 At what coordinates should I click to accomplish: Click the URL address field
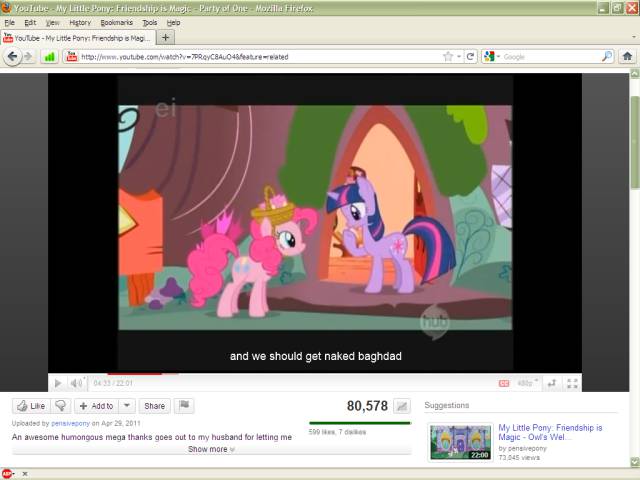[x=261, y=57]
